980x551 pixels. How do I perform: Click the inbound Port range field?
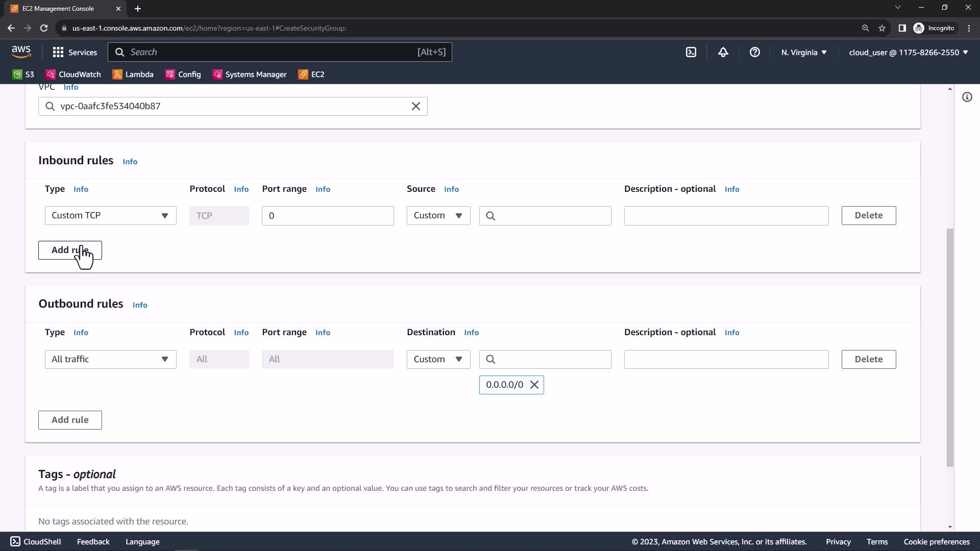pyautogui.click(x=327, y=215)
